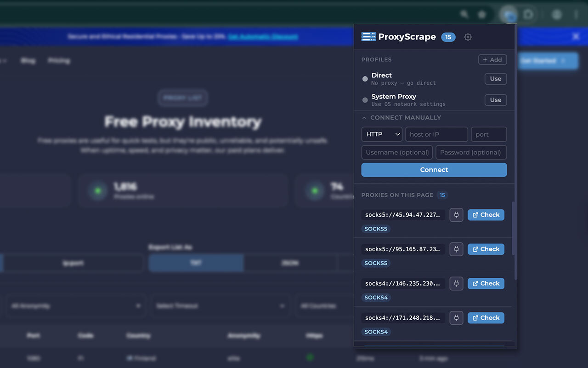This screenshot has width=588, height=368.
Task: Check the socks4://171.248.218 proxy
Action: [486, 318]
